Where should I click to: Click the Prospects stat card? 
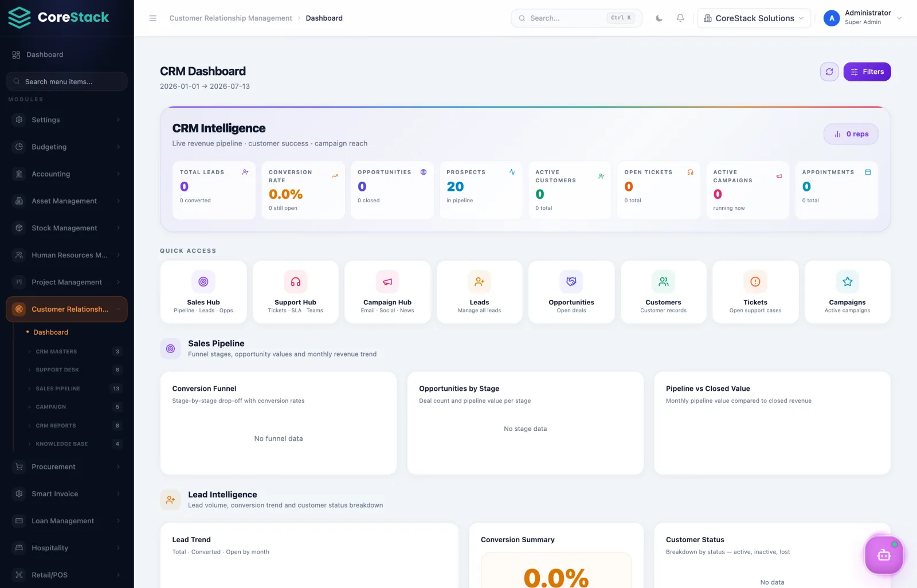click(x=481, y=190)
